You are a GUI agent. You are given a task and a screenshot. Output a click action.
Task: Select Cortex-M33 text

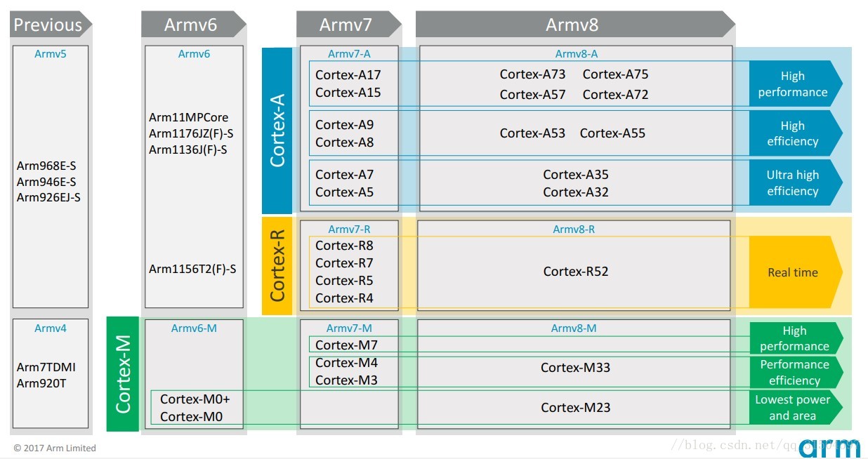(575, 367)
